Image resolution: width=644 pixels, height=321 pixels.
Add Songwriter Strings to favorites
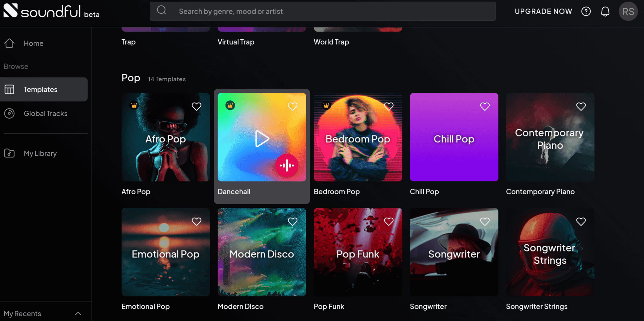pyautogui.click(x=581, y=221)
